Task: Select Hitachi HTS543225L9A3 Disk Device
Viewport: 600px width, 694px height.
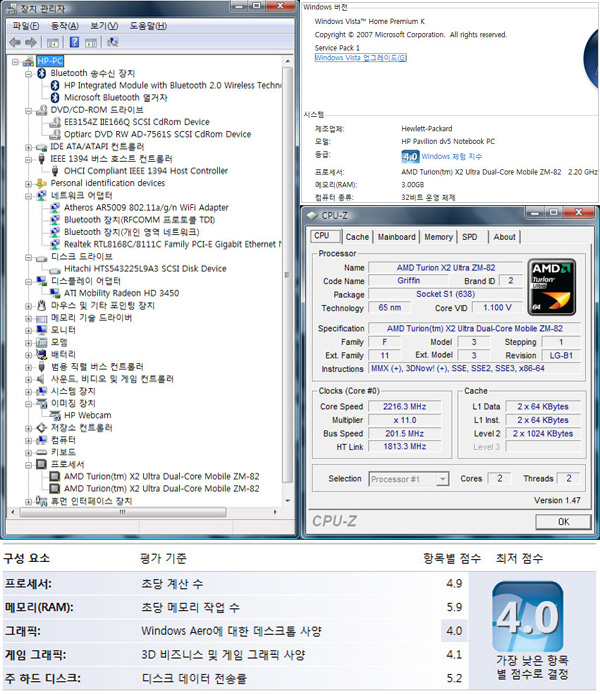Action: click(x=145, y=269)
